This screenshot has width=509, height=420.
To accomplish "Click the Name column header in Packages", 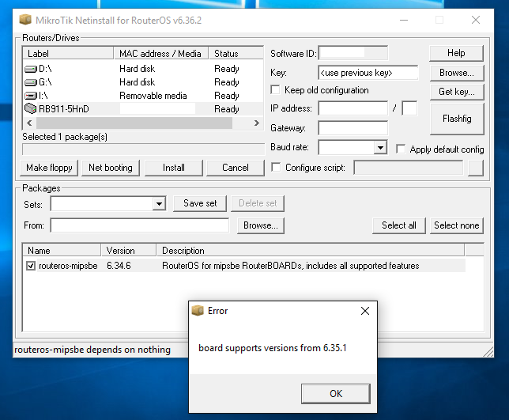I will (x=62, y=251).
